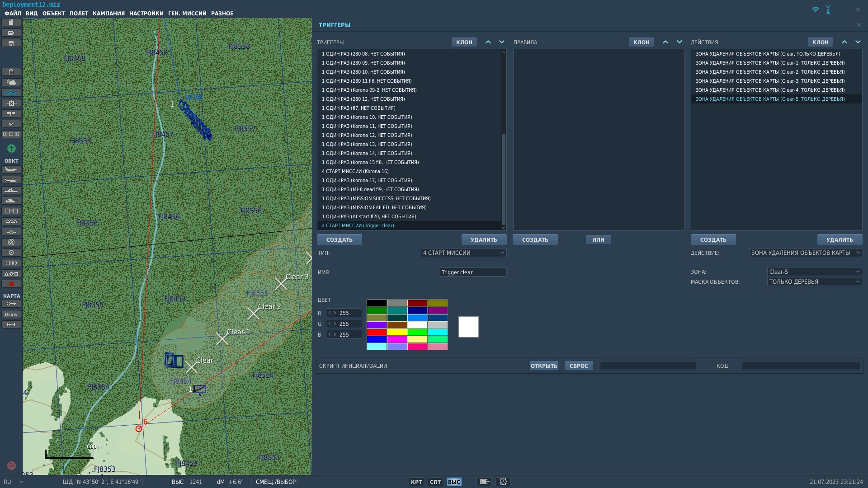Image resolution: width=868 pixels, height=488 pixels.
Task: Open the НАСТРОЙКИ menu
Action: pos(146,14)
